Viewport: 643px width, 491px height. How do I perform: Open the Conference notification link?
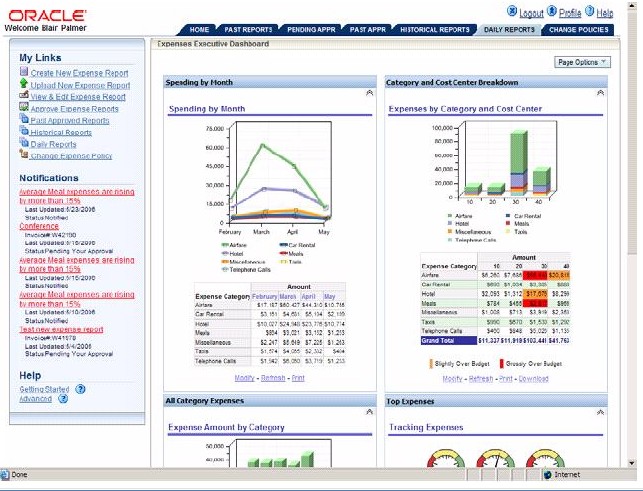[39, 226]
